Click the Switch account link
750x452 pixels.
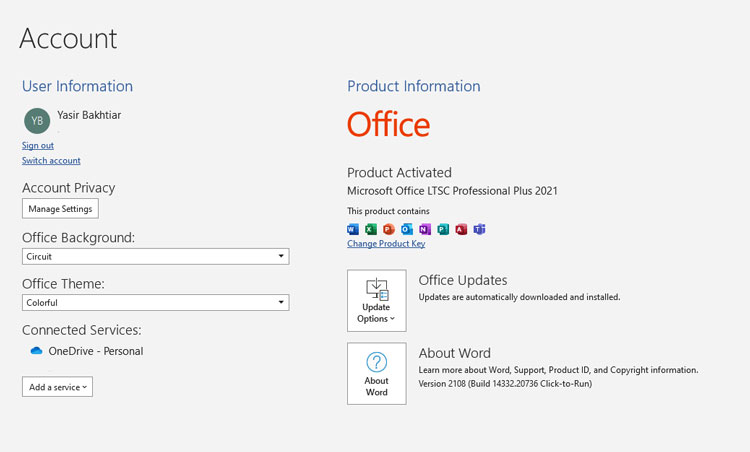point(51,161)
